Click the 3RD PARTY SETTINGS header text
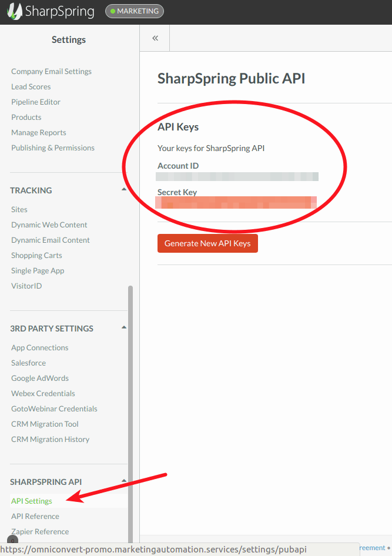This screenshot has height=556, width=392. click(x=52, y=329)
